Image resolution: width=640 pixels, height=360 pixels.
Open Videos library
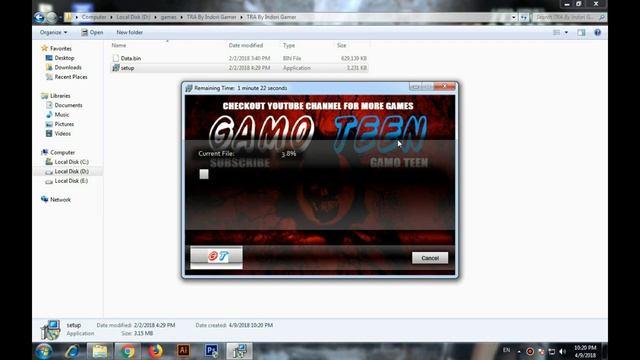[x=62, y=133]
